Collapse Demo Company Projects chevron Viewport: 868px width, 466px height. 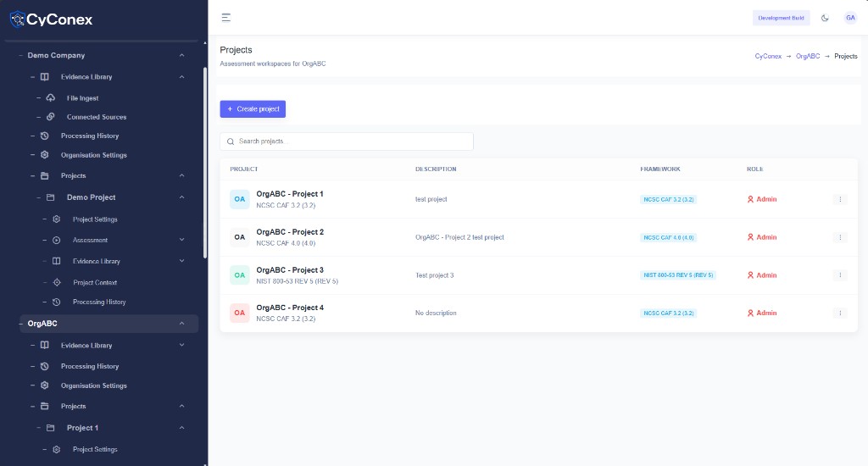[181, 175]
